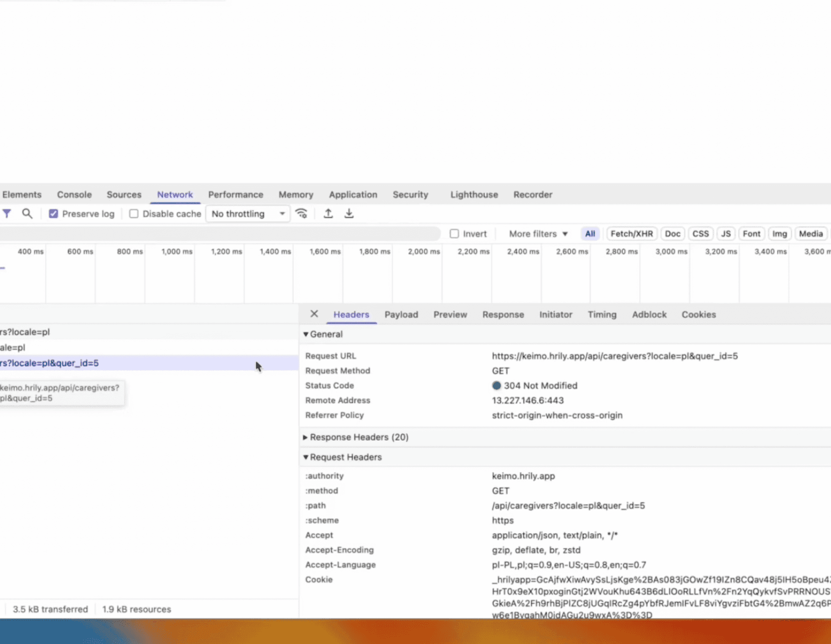Click the 1.9 kB resources status
The width and height of the screenshot is (831, 644).
137,609
